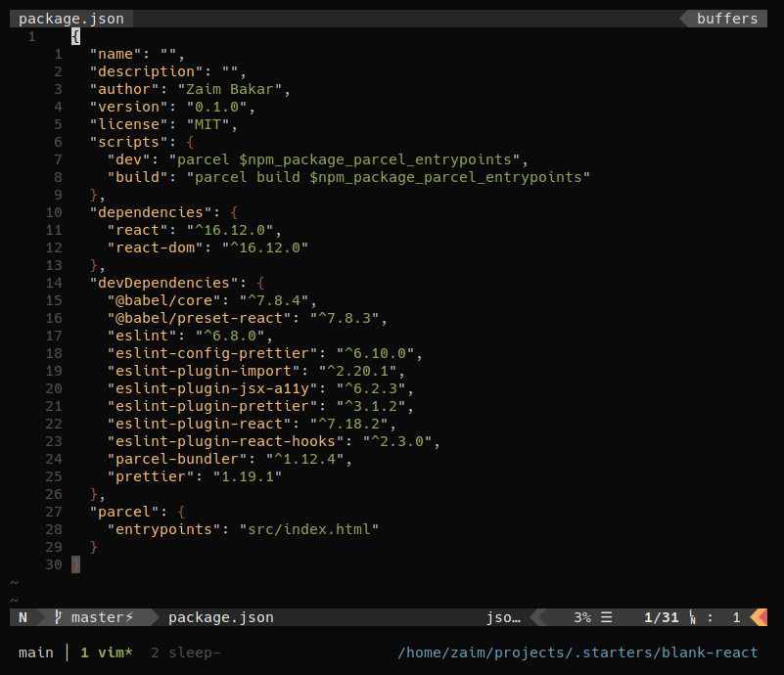This screenshot has width=784, height=675.
Task: Select the package.json buffer tab
Action: point(71,19)
